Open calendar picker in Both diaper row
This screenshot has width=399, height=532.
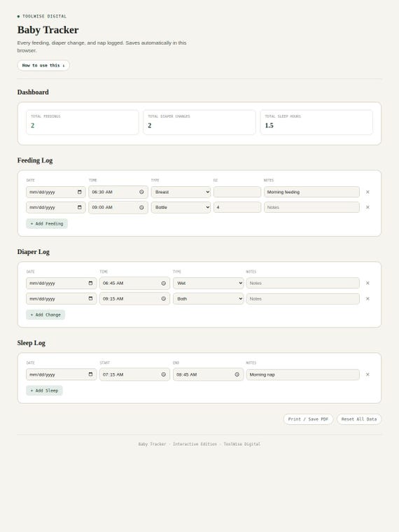click(x=90, y=299)
